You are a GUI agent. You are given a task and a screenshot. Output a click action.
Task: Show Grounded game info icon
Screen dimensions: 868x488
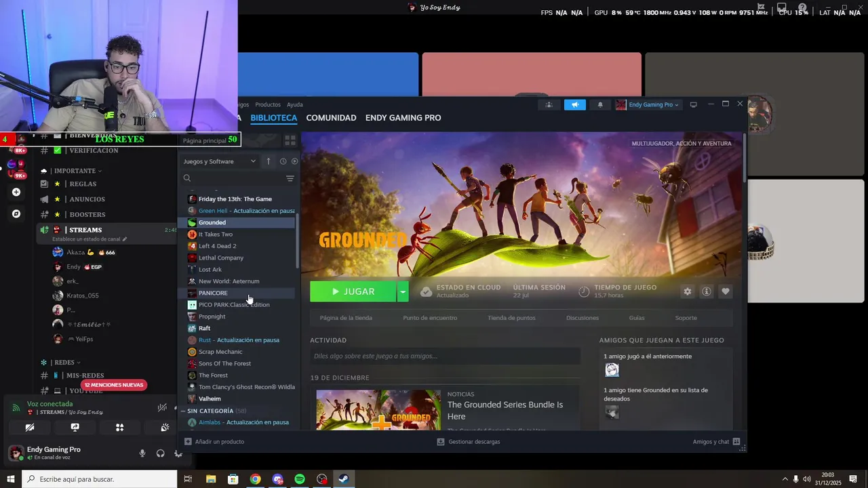tap(706, 291)
